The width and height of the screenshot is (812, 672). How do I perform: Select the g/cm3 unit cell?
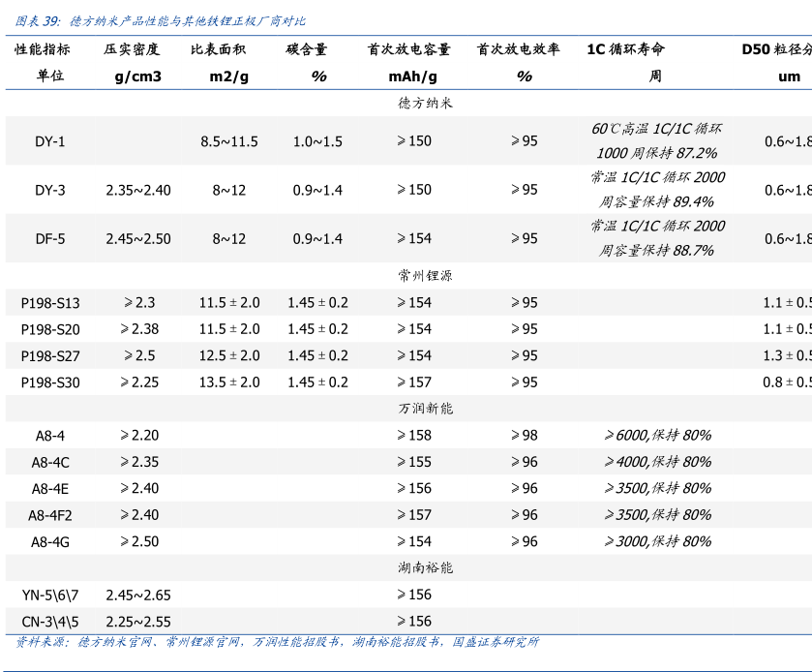(x=138, y=76)
